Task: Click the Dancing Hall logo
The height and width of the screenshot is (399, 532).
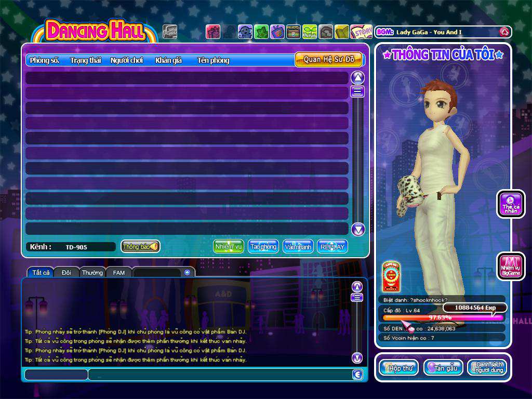Action: 95,31
